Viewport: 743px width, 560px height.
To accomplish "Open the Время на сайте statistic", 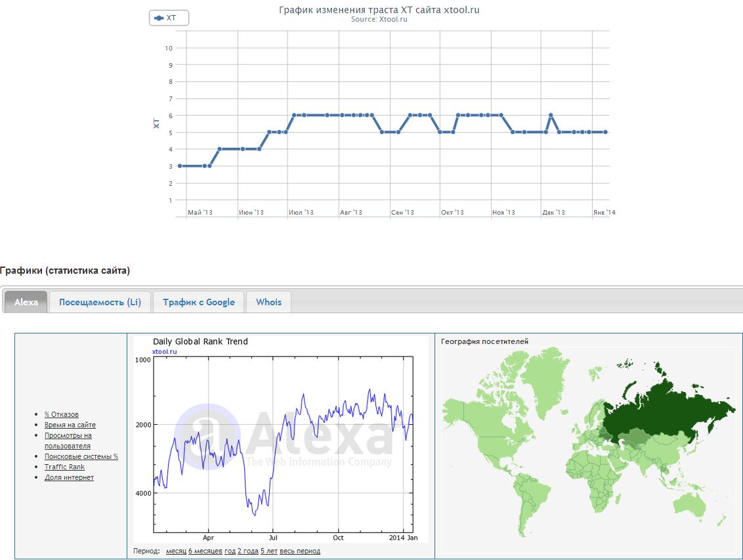I will tap(70, 425).
